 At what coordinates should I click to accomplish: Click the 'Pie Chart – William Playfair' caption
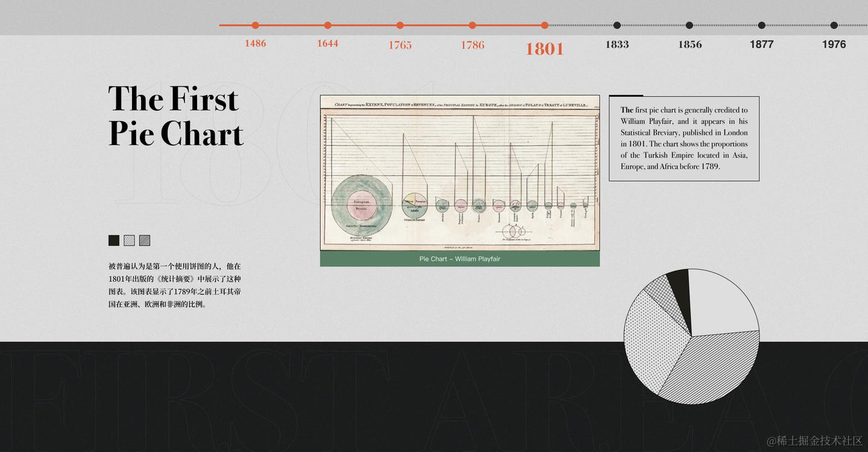(x=460, y=259)
